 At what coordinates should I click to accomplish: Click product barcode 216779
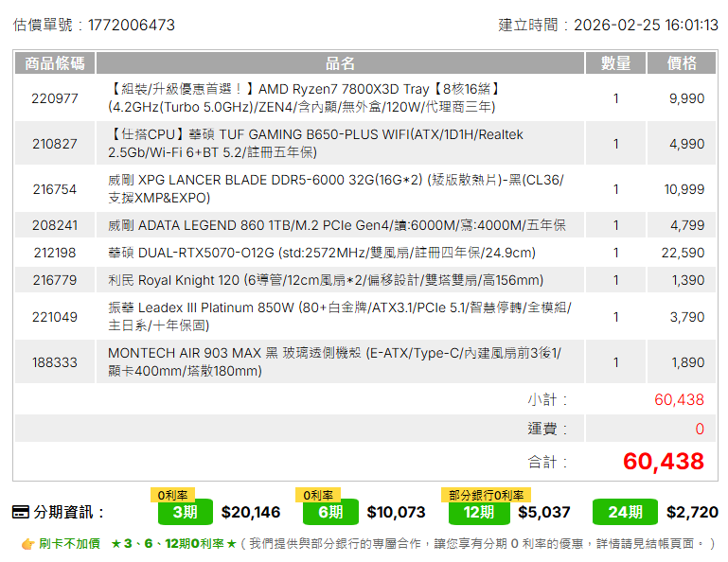tap(55, 280)
